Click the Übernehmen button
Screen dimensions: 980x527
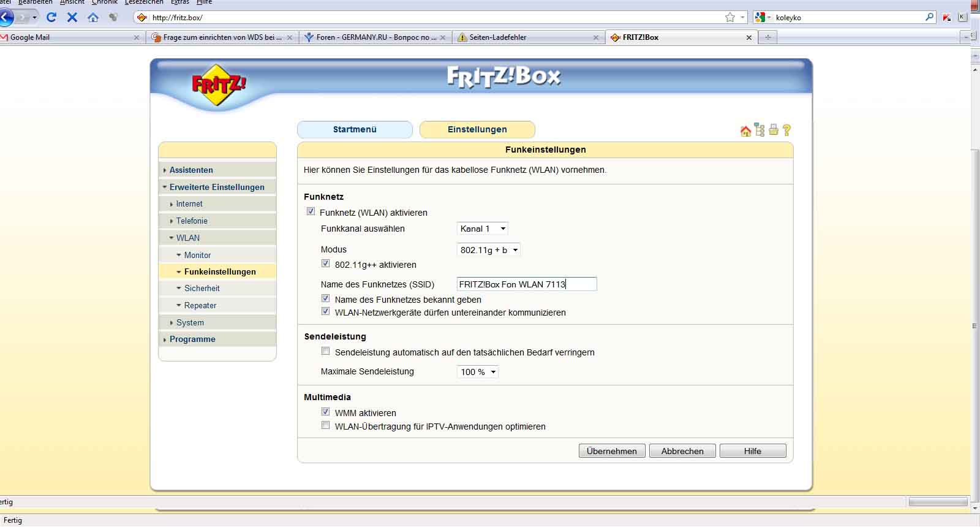(x=612, y=451)
